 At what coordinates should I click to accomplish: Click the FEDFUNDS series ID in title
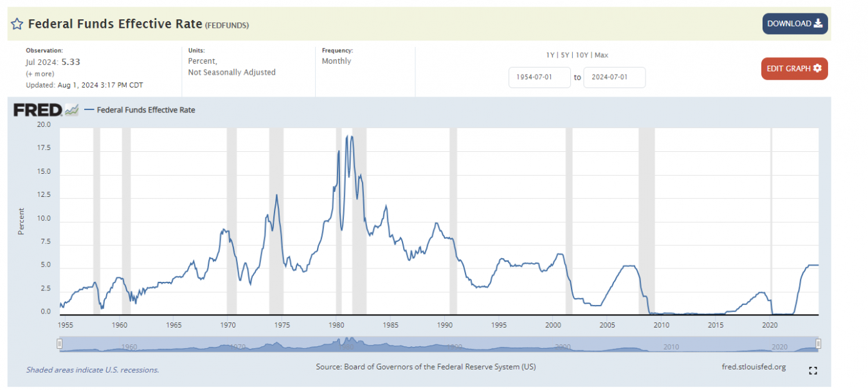click(x=227, y=25)
